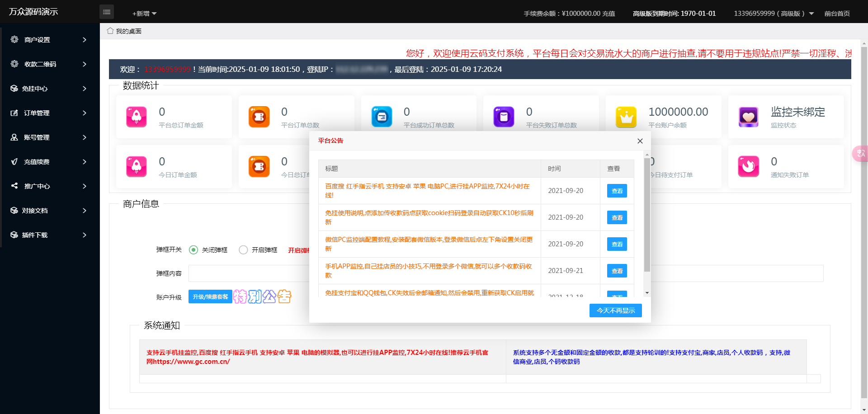Open 充值续费 using its checkmark icon
The image size is (868, 414).
(x=14, y=162)
